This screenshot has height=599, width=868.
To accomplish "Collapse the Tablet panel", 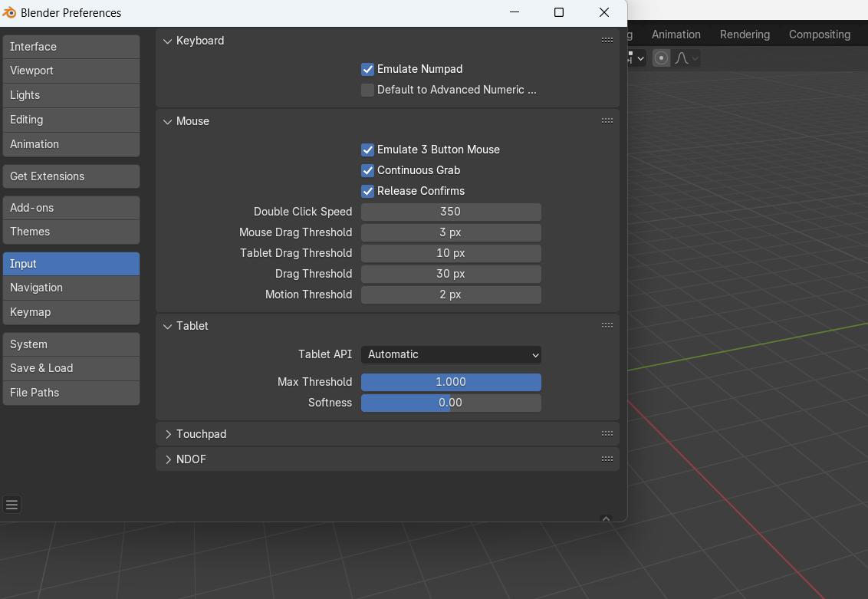I will tap(168, 326).
